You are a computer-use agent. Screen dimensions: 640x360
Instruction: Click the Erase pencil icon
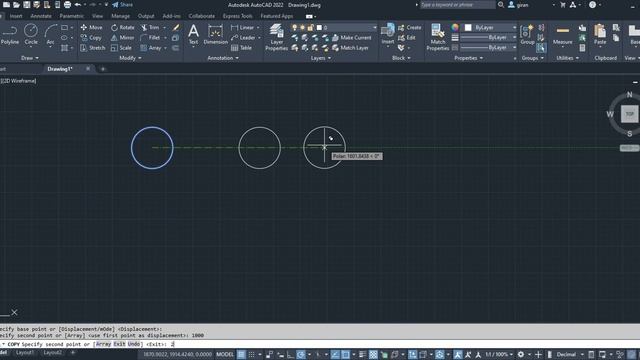176,27
